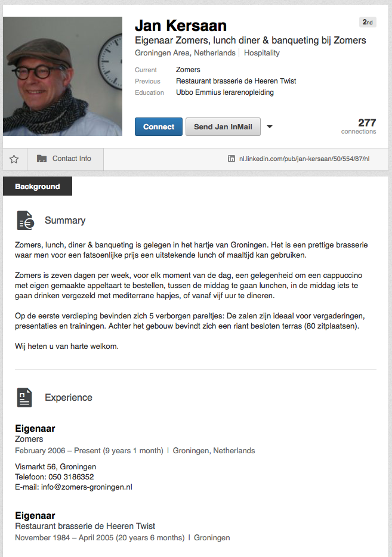Click the Jan Kersaan name heading

181,26
